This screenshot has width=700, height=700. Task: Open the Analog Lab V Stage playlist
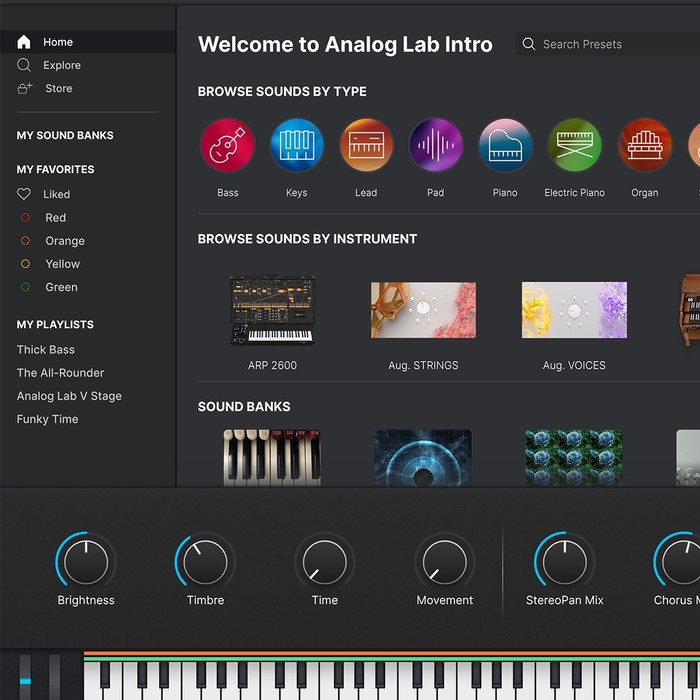click(x=69, y=396)
